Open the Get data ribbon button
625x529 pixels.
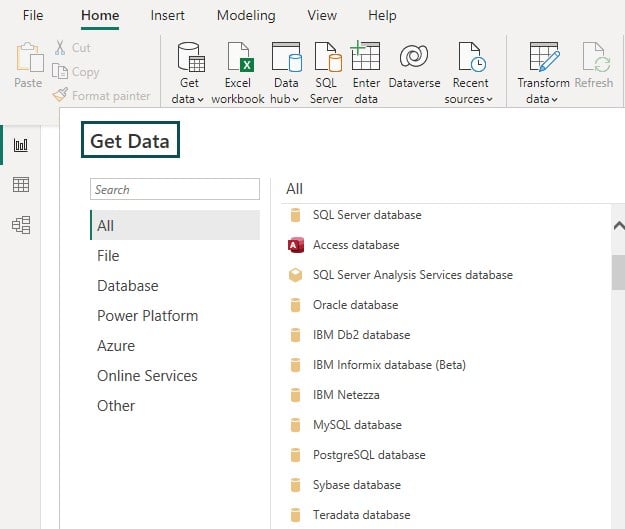click(189, 73)
